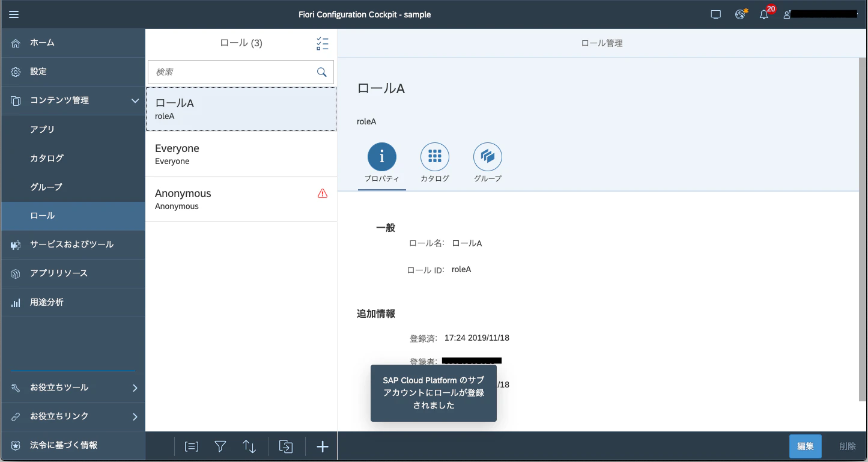Click the sort arrows icon

(249, 446)
